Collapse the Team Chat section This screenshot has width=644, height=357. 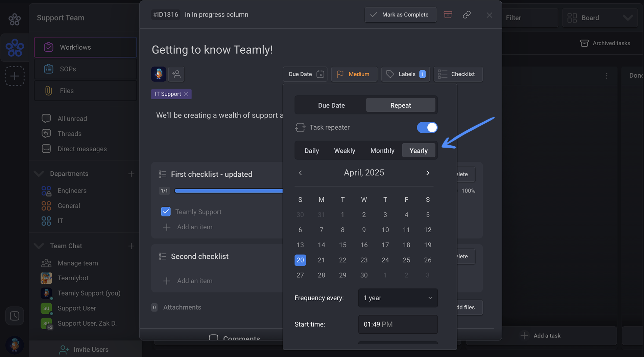coord(39,246)
